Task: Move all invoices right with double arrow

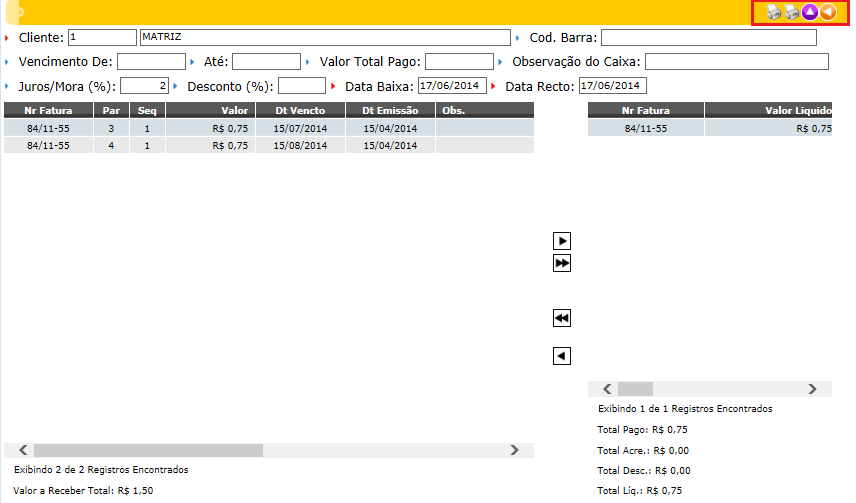Action: click(x=562, y=263)
